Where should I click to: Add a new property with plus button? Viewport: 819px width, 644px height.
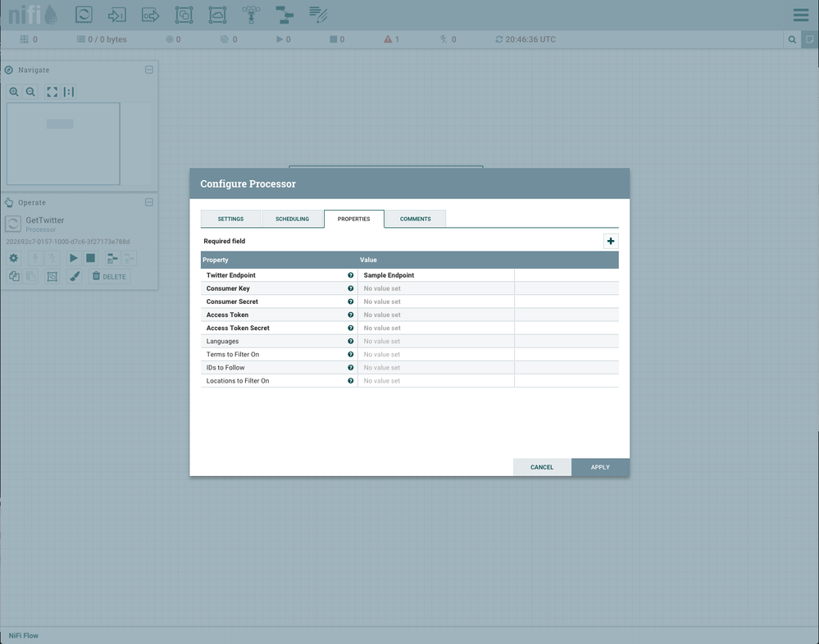pyautogui.click(x=611, y=241)
